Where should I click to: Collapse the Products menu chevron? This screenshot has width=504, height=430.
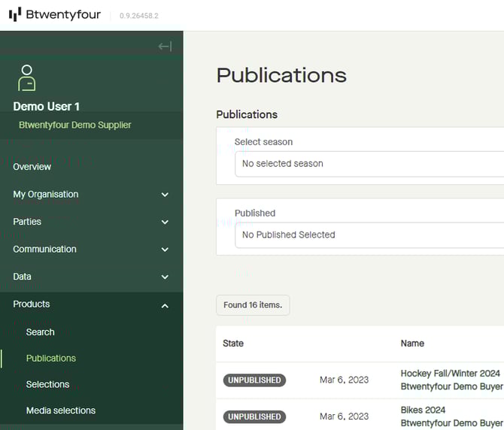[165, 305]
